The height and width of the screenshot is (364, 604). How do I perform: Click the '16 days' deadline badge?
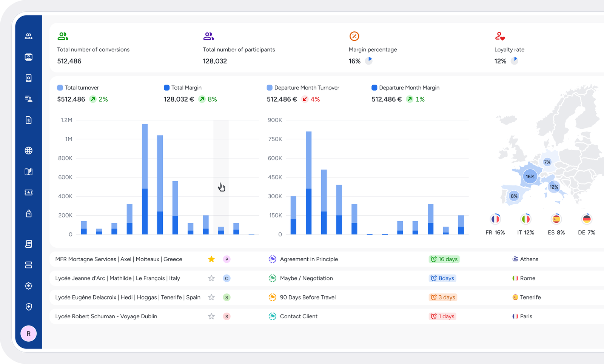[x=444, y=259]
